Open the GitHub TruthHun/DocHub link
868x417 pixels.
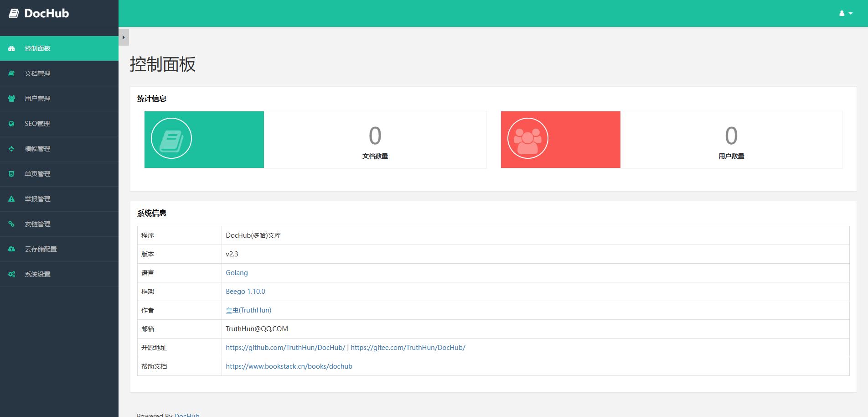click(x=285, y=348)
